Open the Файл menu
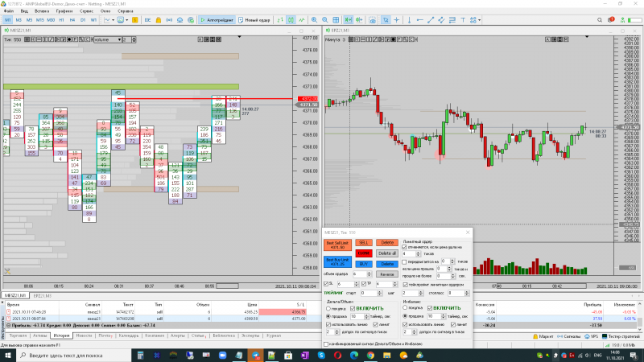The image size is (644, 362). 8,11
